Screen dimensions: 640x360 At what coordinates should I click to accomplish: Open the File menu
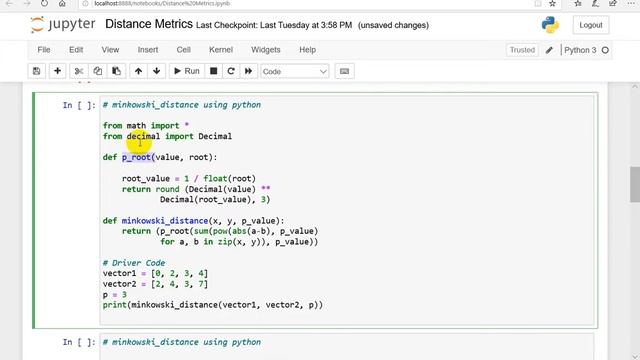44,50
